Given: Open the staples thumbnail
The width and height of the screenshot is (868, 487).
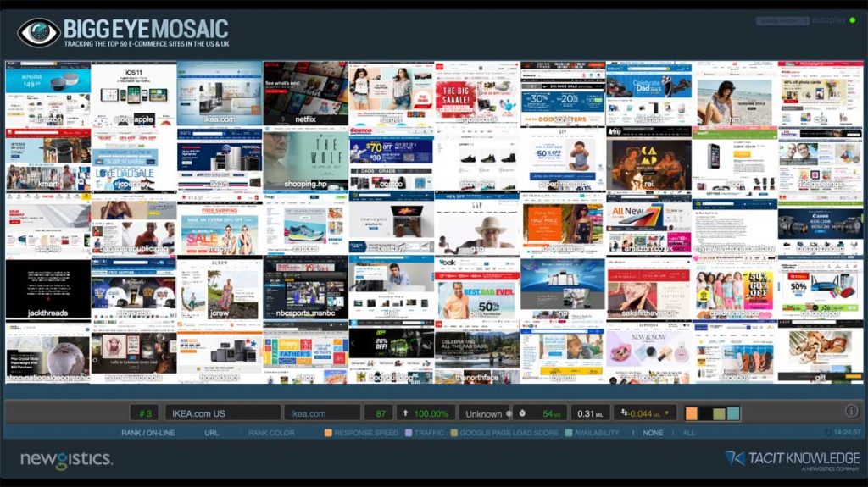Looking at the screenshot, I should 48,223.
